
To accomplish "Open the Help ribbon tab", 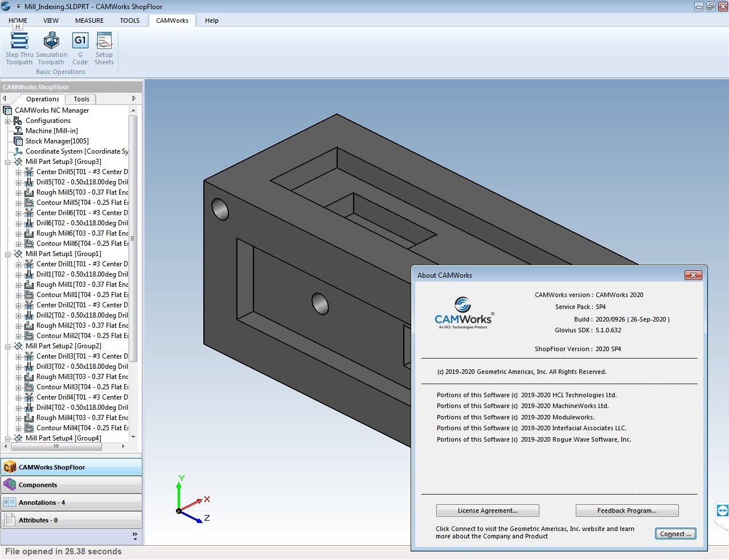I will [212, 20].
